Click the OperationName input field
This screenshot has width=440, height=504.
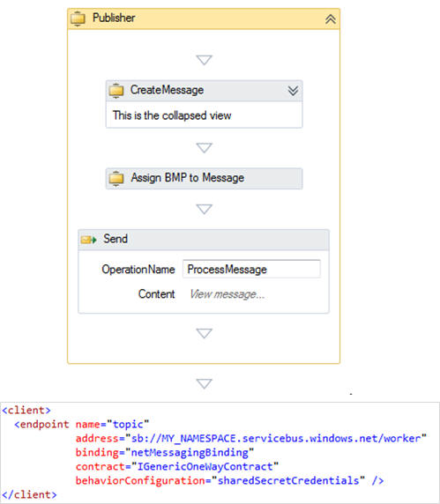click(x=251, y=269)
